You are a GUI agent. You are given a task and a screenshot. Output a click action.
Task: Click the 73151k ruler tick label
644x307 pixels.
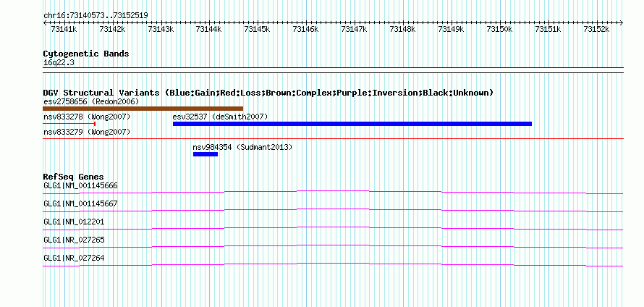coord(548,29)
